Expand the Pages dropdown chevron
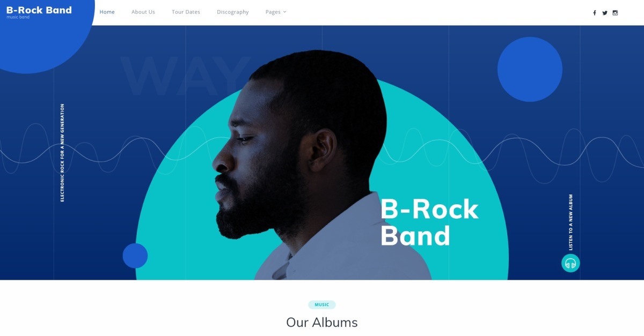This screenshot has width=644, height=336. click(x=284, y=12)
